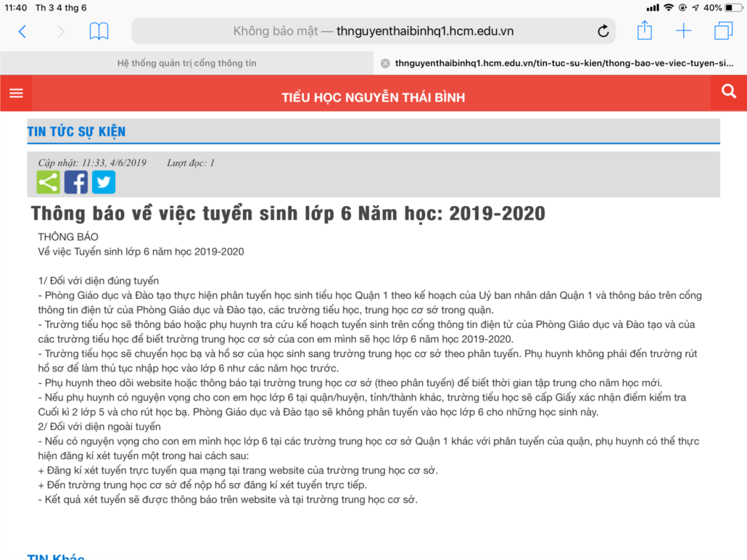Tap the Safari back arrow

[x=22, y=31]
